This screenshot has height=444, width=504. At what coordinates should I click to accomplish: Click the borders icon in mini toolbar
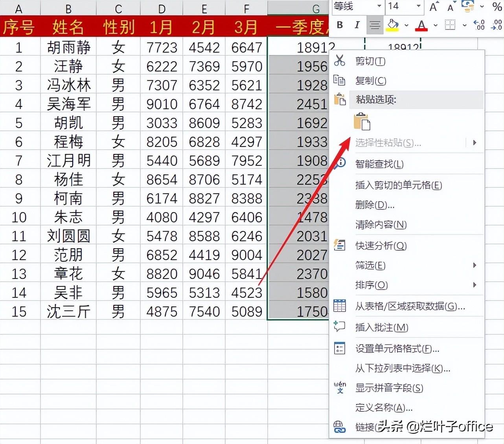[x=450, y=25]
